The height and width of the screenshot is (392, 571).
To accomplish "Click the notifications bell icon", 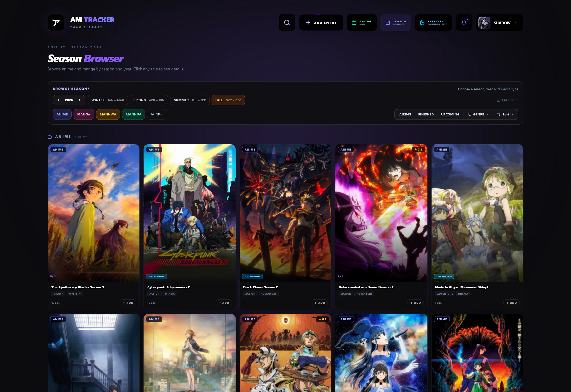I will pos(464,23).
